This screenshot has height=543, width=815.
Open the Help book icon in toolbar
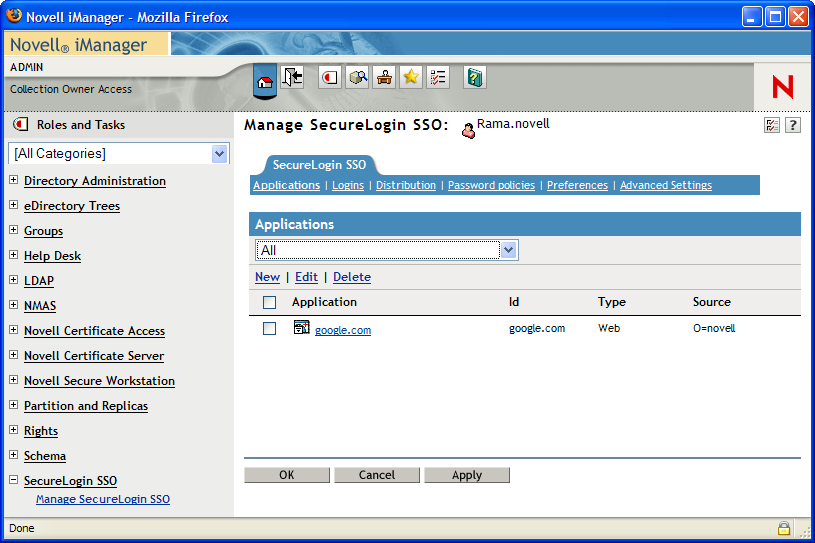[x=475, y=77]
